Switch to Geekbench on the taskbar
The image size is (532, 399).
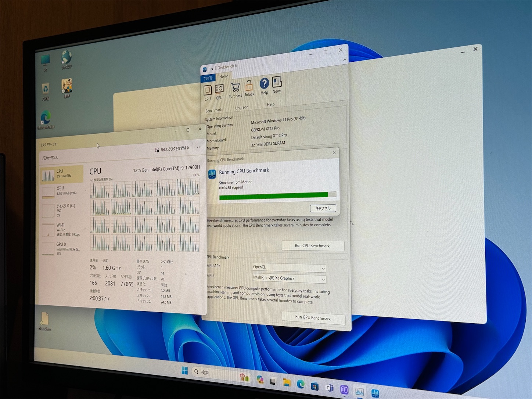375,394
